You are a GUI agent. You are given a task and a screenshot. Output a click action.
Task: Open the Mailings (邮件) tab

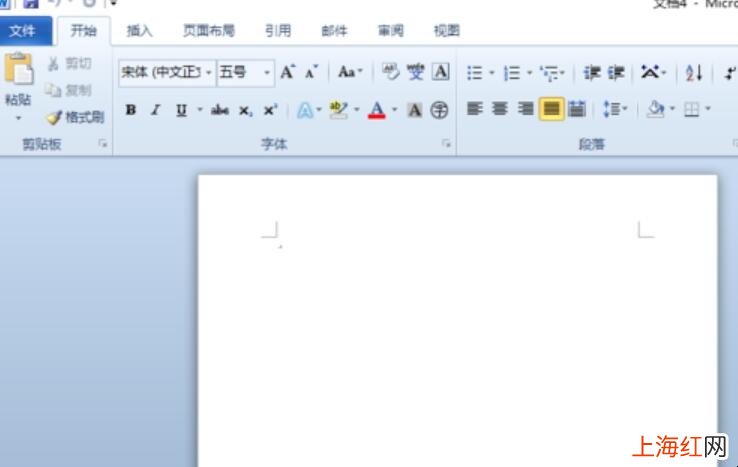tap(334, 31)
